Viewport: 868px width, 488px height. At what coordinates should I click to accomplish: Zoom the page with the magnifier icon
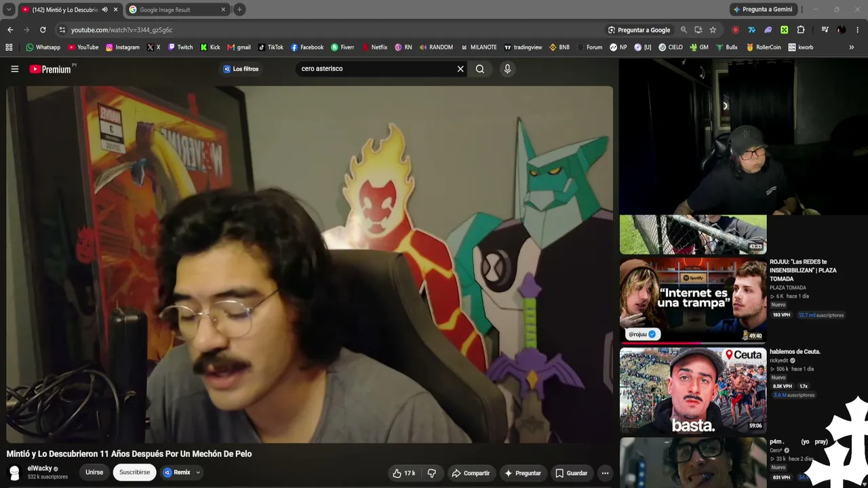pyautogui.click(x=684, y=30)
